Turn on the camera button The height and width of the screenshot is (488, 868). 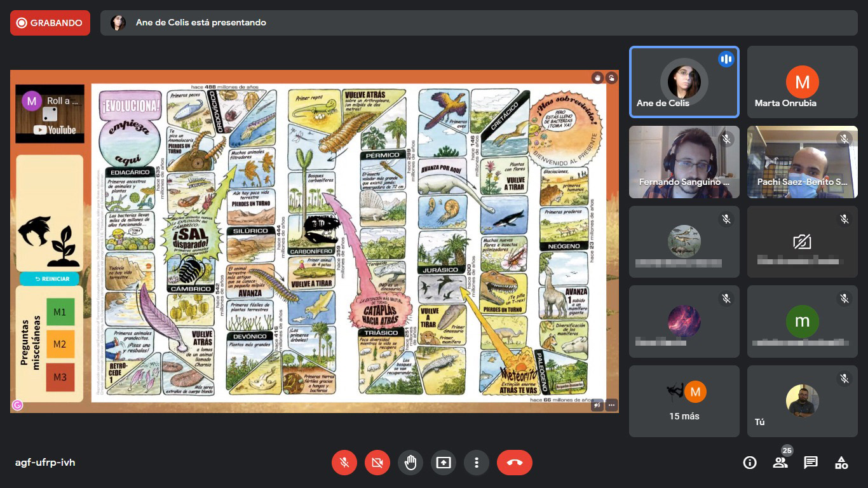pyautogui.click(x=377, y=463)
